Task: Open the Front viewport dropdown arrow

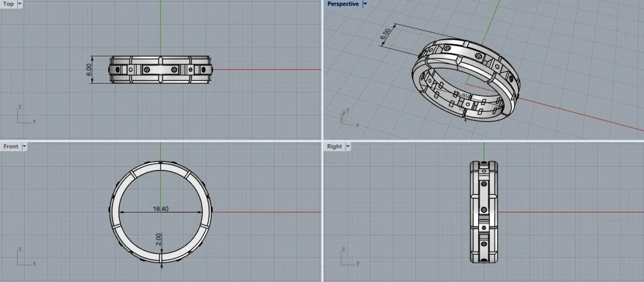Action: 24,146
